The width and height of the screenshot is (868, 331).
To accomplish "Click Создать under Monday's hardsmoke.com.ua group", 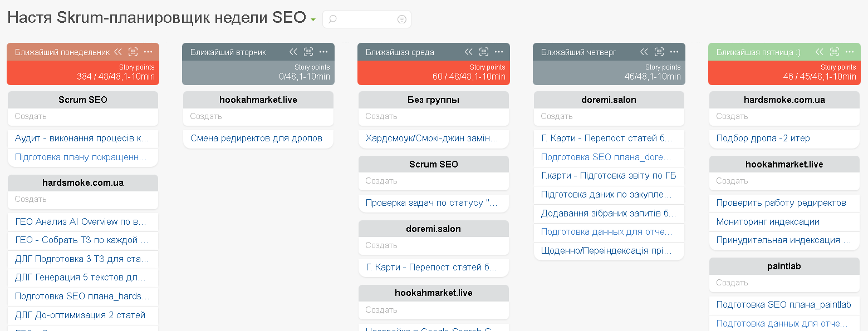I will point(83,199).
